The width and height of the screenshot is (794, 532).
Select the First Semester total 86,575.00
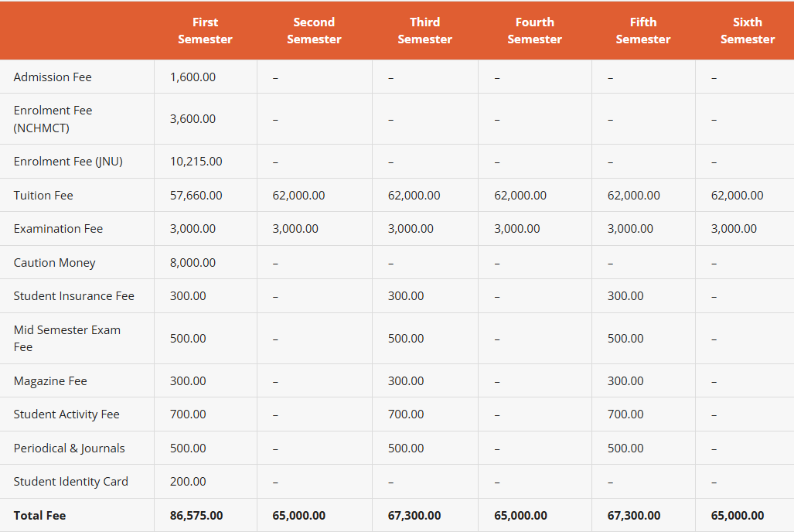[196, 516]
